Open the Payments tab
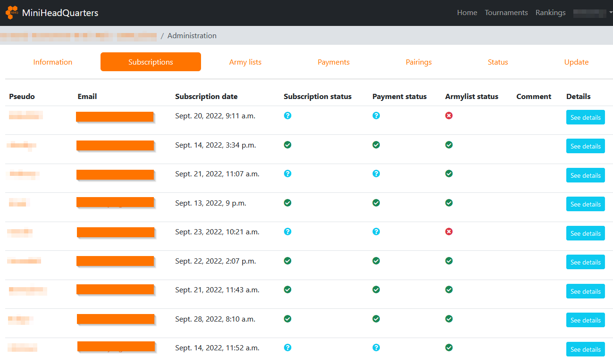 coord(334,62)
